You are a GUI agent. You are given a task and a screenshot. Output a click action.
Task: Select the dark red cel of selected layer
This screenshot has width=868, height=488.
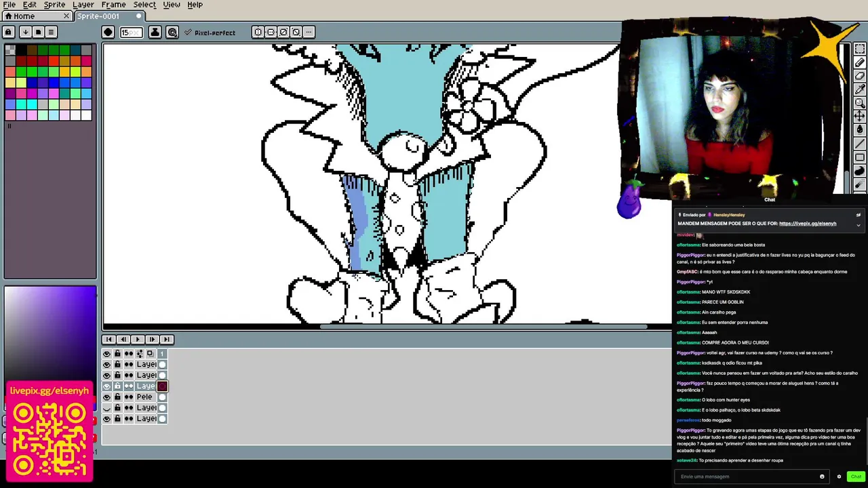pyautogui.click(x=162, y=386)
